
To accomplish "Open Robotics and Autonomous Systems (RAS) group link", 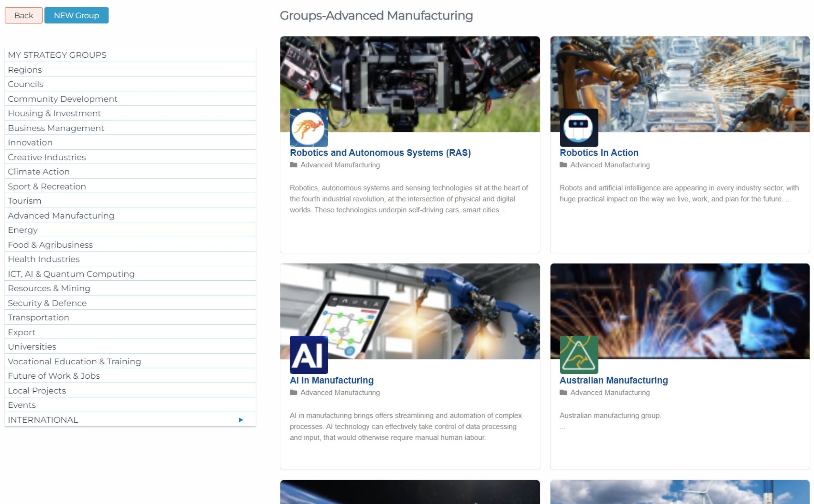I will pos(380,153).
